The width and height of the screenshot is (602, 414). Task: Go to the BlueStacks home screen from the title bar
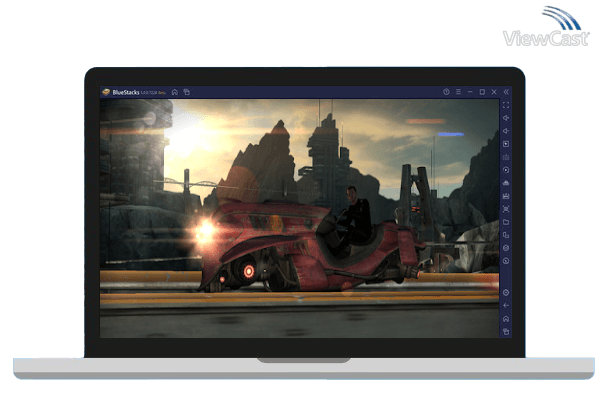[x=175, y=92]
